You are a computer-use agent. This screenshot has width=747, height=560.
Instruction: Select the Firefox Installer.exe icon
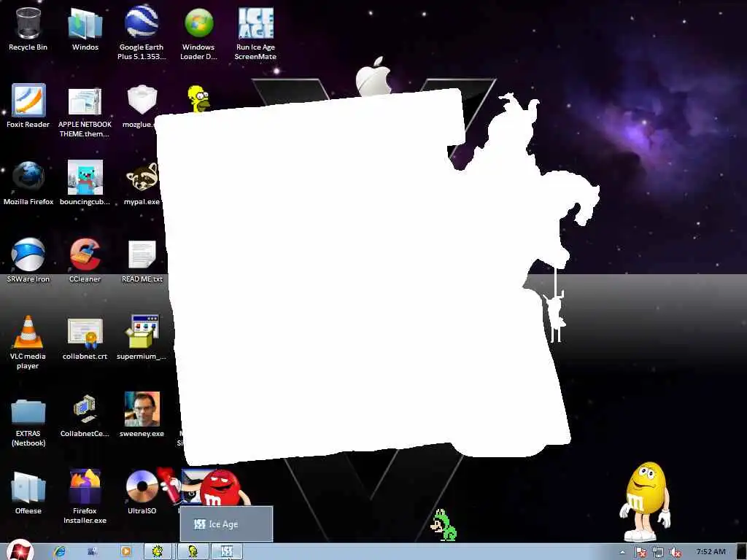(x=85, y=497)
